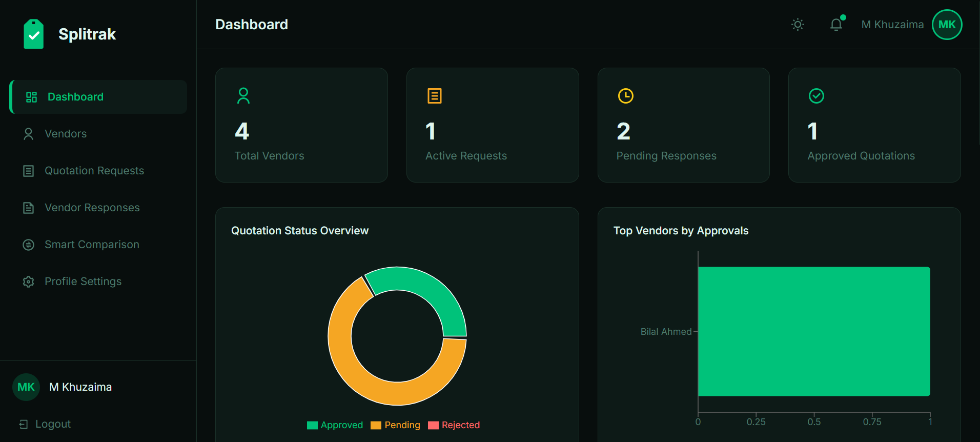Click the Logout arrow icon

pyautogui.click(x=24, y=424)
